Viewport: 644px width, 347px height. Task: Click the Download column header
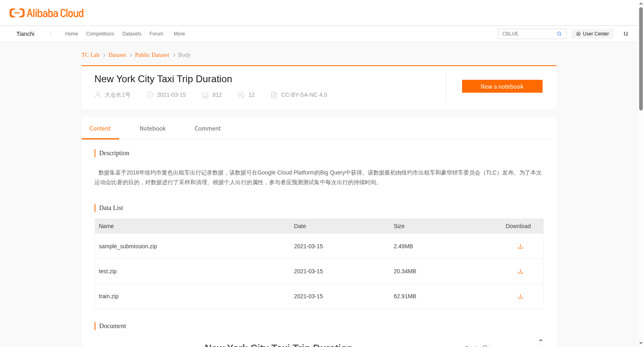(x=518, y=226)
